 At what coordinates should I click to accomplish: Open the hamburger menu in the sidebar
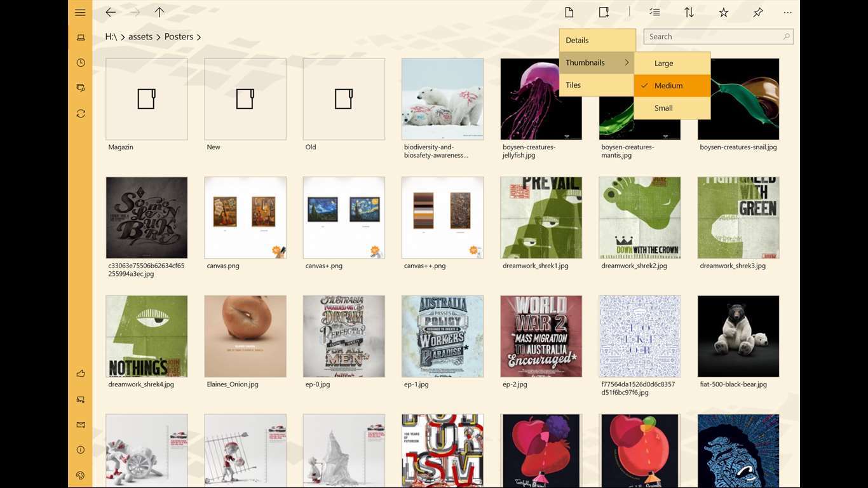(80, 12)
